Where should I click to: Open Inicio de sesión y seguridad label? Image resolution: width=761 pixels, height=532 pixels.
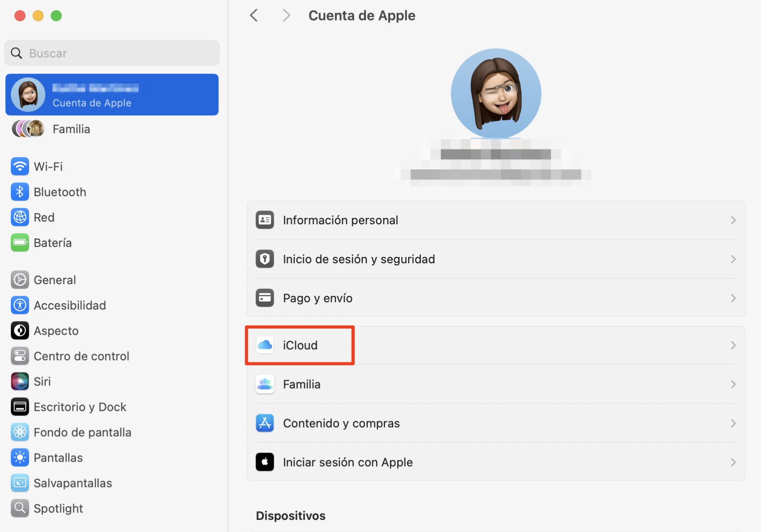pyautogui.click(x=359, y=259)
